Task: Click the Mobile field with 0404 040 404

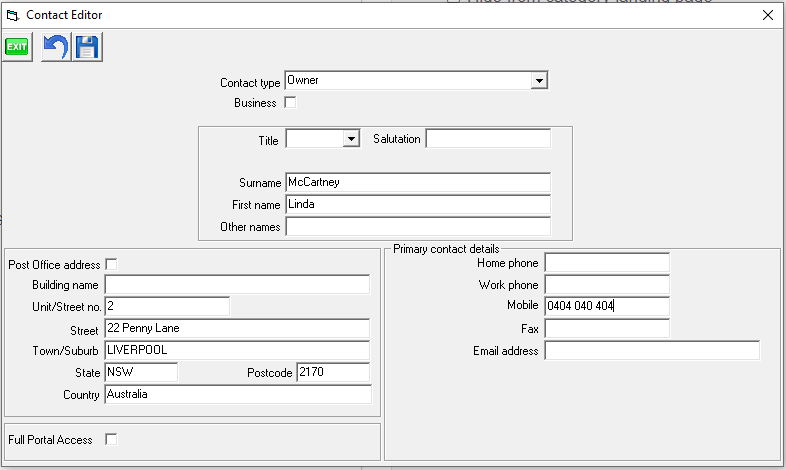Action: point(607,306)
